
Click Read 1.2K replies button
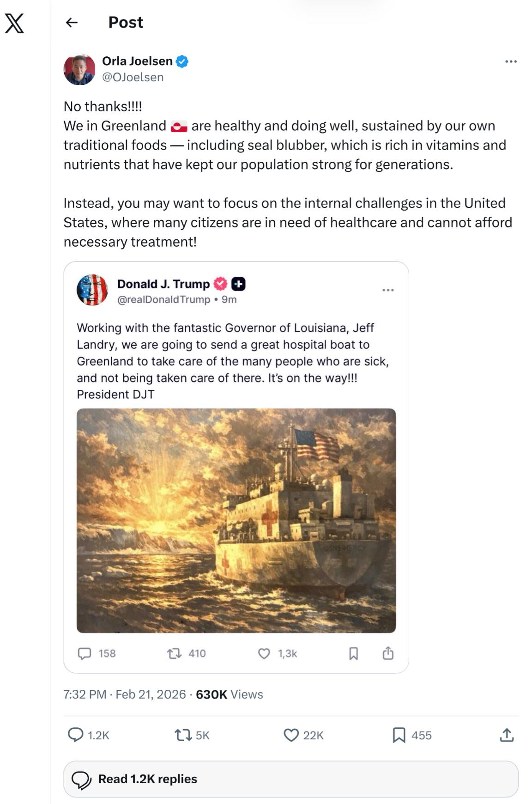coord(291,779)
